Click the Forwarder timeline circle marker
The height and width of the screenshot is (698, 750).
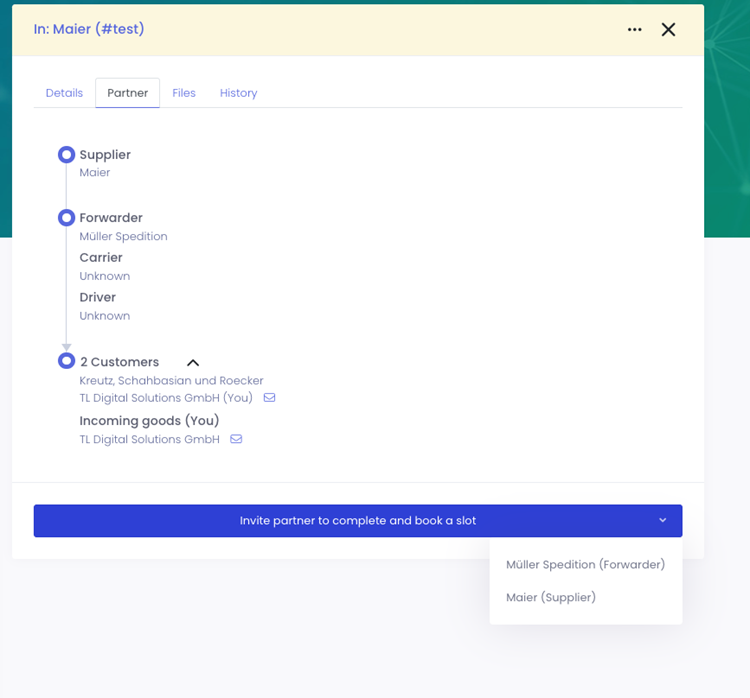click(66, 218)
